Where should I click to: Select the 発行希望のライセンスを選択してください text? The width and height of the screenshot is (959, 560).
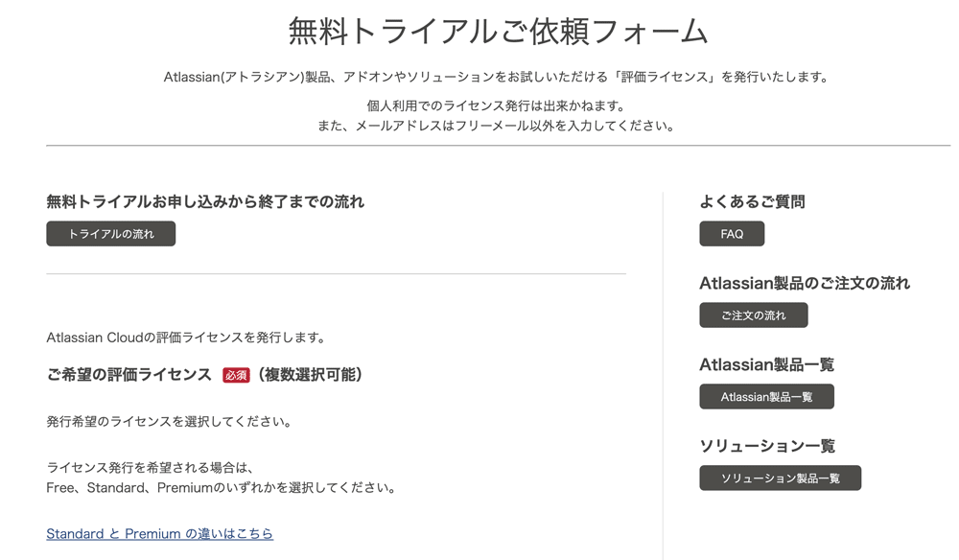click(170, 422)
